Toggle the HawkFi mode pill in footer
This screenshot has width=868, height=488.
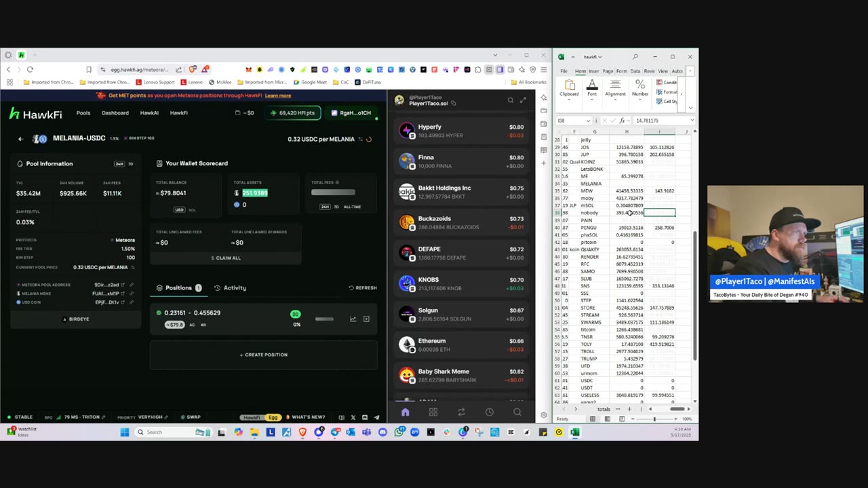click(252, 418)
